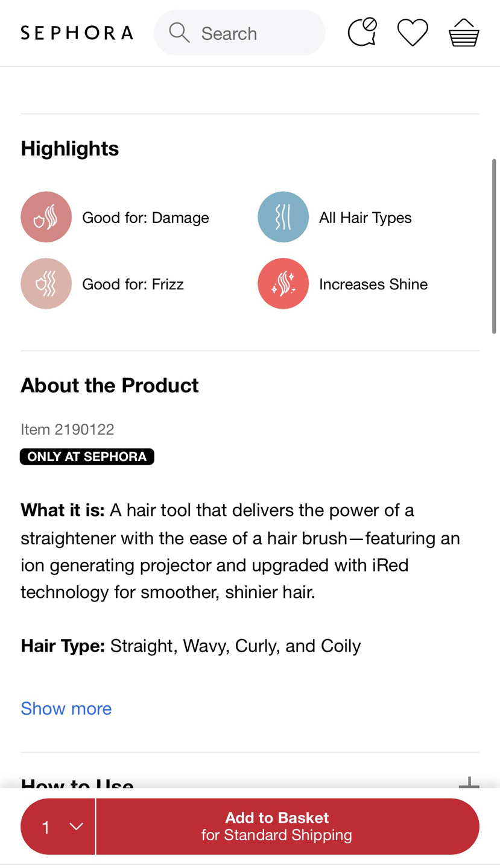
Task: Click the Increases Shine highlight icon
Action: coord(283,283)
